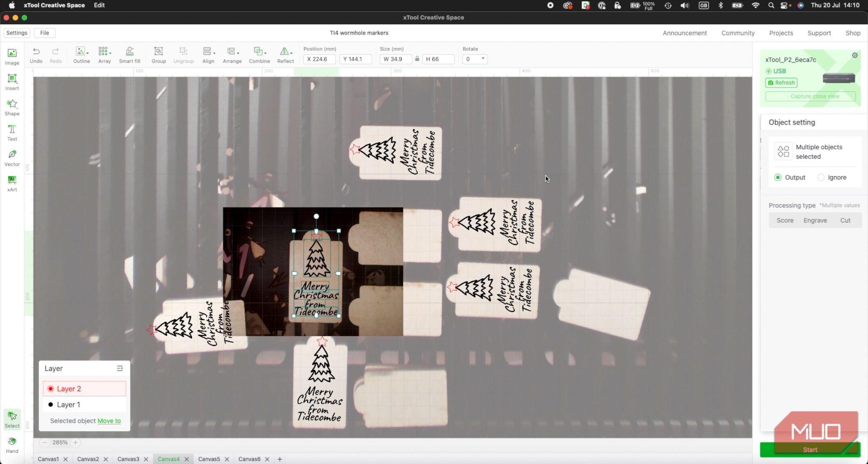Click the Start button
868x464 pixels.
(810, 450)
